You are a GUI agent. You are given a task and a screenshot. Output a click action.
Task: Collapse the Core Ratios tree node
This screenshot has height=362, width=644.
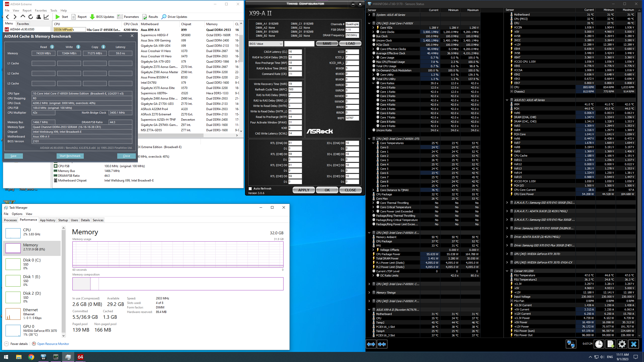tap(373, 83)
